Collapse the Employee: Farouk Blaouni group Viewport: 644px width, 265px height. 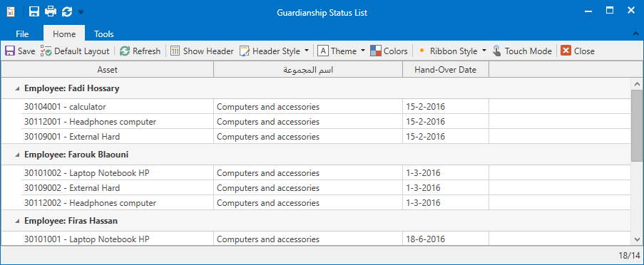(17, 155)
